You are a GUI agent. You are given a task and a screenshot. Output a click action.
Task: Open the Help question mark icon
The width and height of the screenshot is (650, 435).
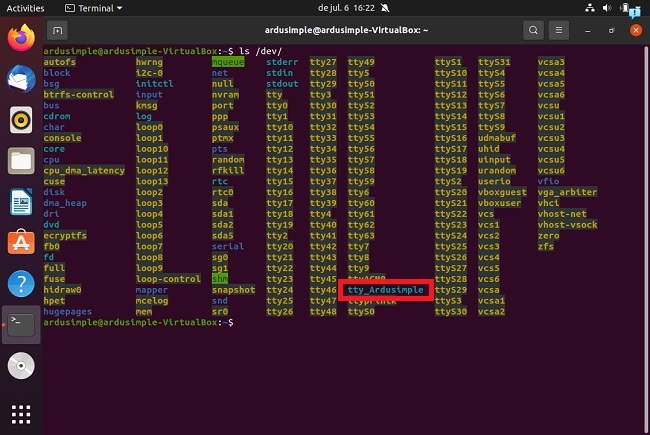pyautogui.click(x=20, y=281)
